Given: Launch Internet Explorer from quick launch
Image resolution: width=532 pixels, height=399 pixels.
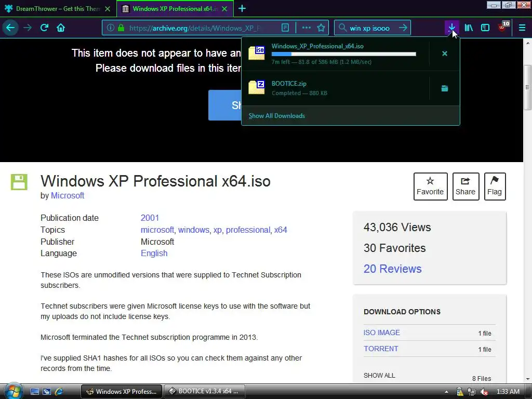Looking at the screenshot, I should click(x=59, y=391).
